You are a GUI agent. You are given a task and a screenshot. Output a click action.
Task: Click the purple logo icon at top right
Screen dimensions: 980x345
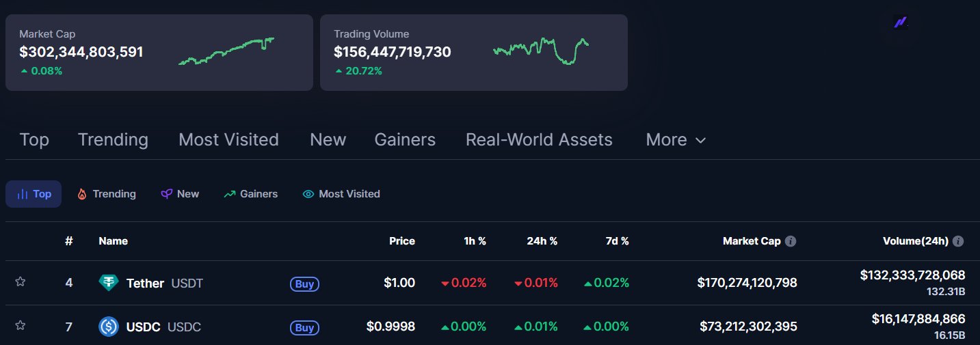point(901,23)
